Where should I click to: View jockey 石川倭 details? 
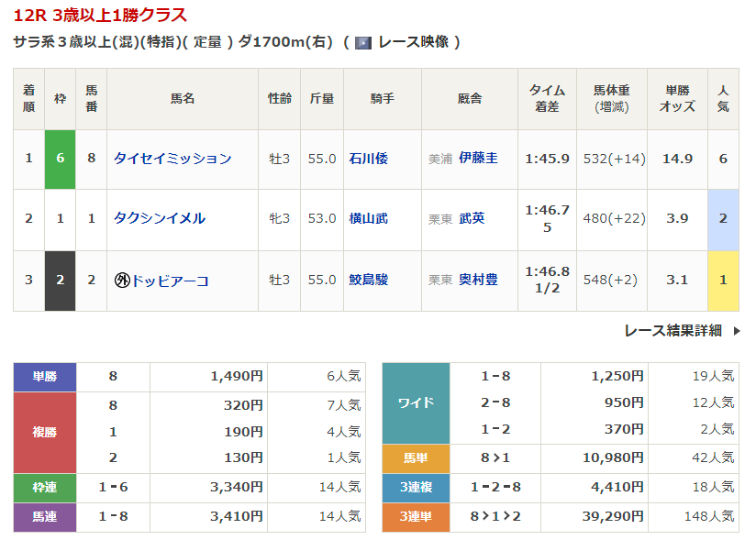[368, 159]
